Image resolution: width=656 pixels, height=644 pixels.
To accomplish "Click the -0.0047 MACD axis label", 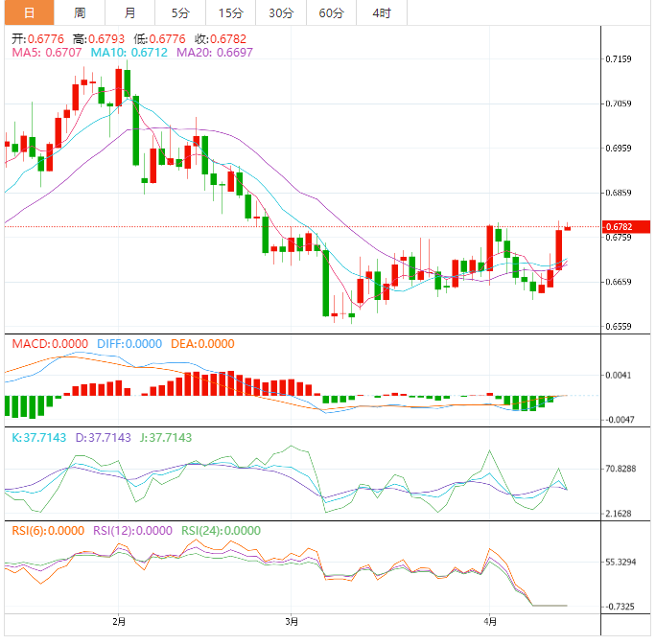I will point(620,420).
